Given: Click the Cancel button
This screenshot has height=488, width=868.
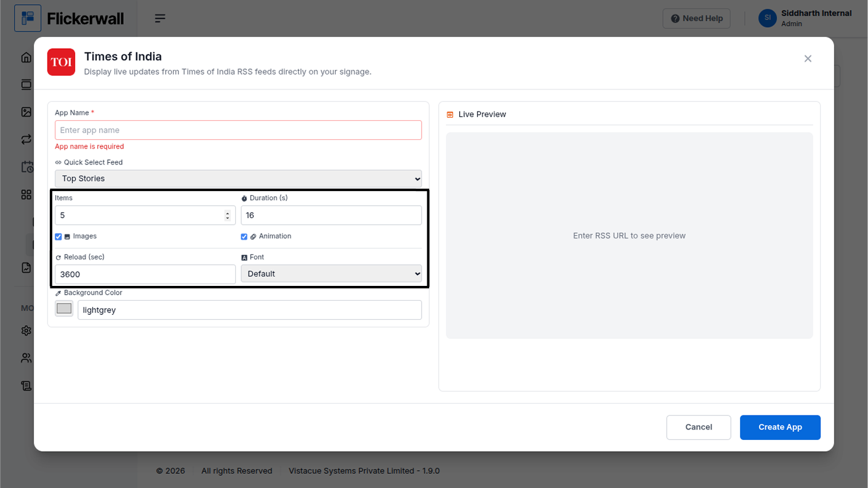Looking at the screenshot, I should point(699,427).
